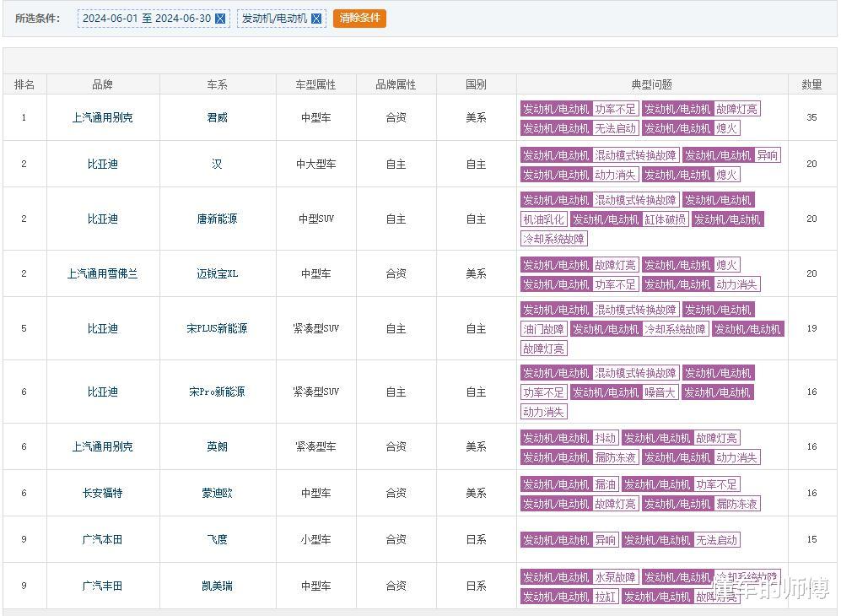The height and width of the screenshot is (616, 841).
Task: Click the 品牌 column header
Action: point(102,84)
